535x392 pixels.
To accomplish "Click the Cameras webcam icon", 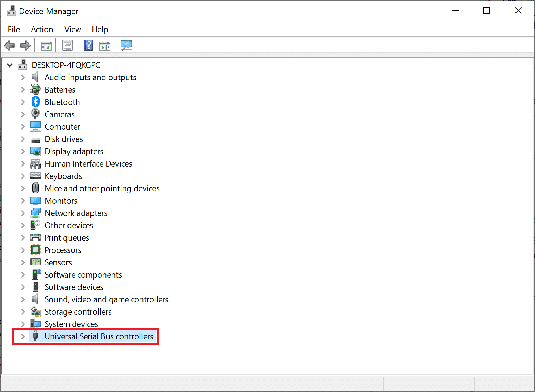I will (36, 114).
